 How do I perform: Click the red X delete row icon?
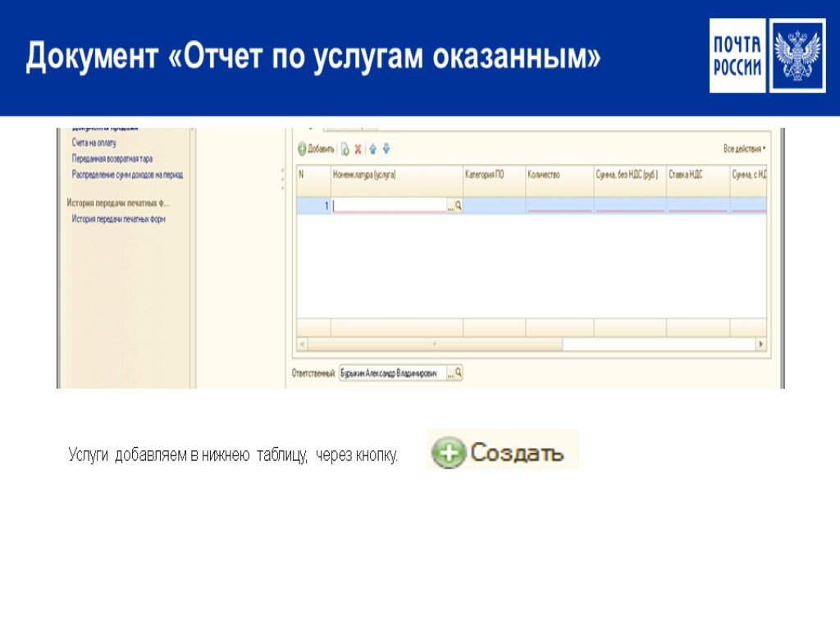tap(358, 149)
